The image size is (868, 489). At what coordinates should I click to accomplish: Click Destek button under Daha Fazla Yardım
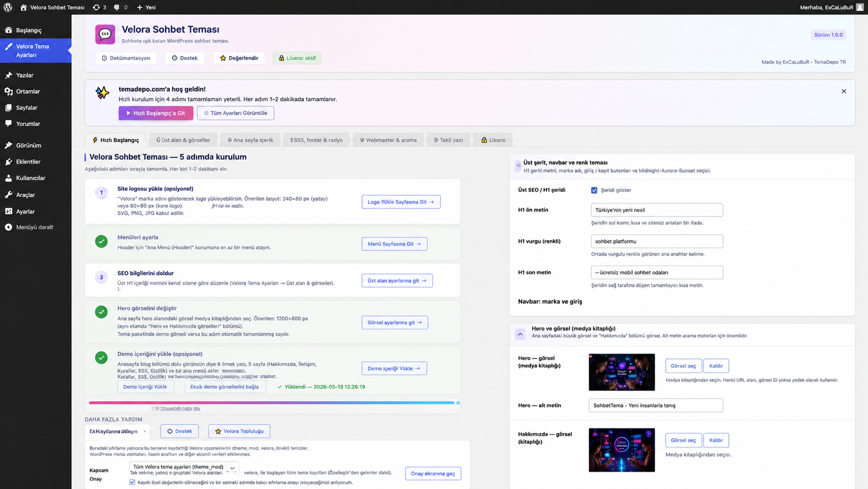pyautogui.click(x=180, y=431)
